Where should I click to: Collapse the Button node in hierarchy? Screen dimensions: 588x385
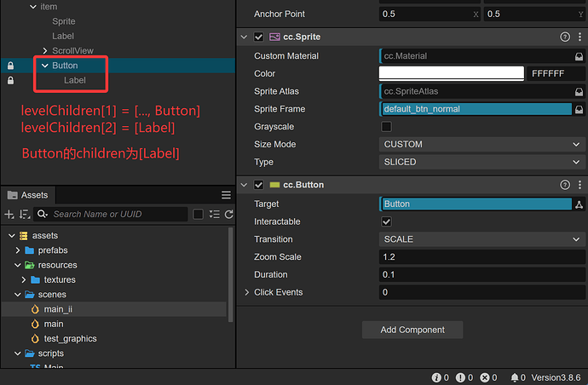[x=45, y=66]
